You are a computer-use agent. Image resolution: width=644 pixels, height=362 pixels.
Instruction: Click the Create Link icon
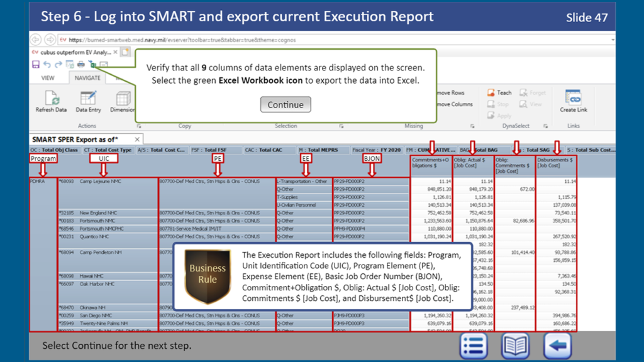click(x=573, y=101)
